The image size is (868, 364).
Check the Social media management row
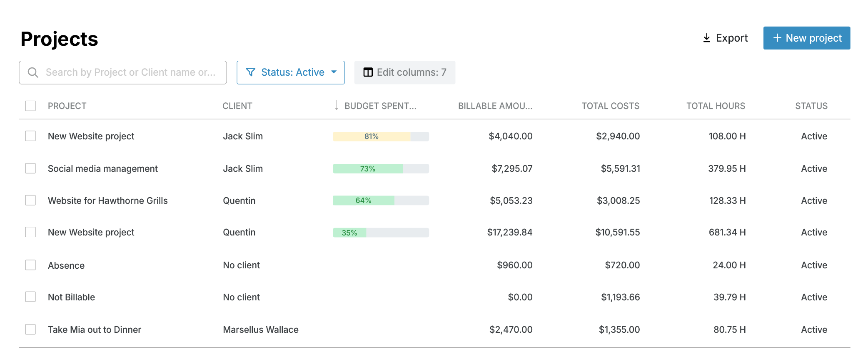(x=30, y=168)
